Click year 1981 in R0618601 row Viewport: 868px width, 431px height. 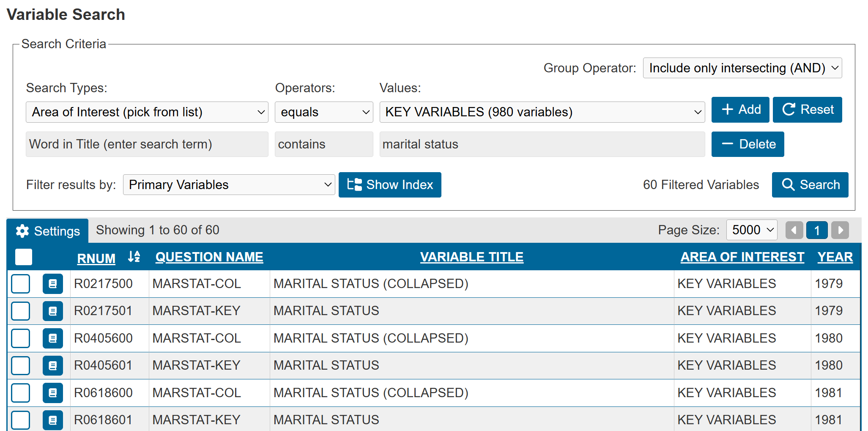(829, 420)
